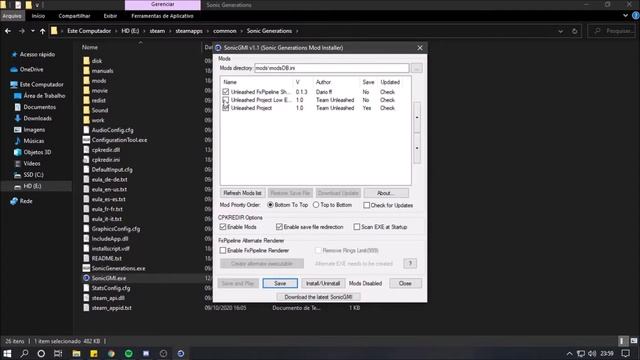Show hidden system tray icons
The height and width of the screenshot is (360, 640).
coord(569,353)
